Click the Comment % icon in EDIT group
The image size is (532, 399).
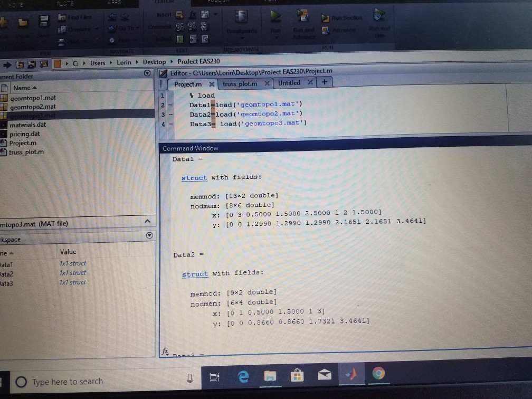tap(179, 27)
